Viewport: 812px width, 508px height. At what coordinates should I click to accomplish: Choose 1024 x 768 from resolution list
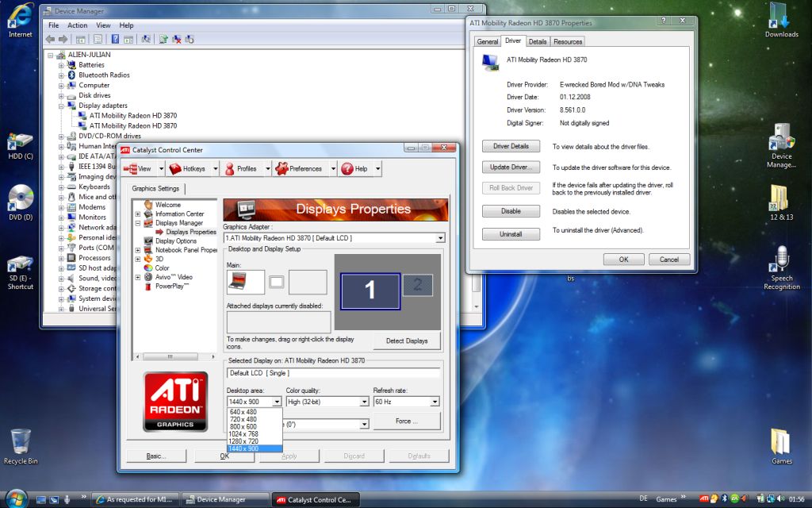pos(255,434)
